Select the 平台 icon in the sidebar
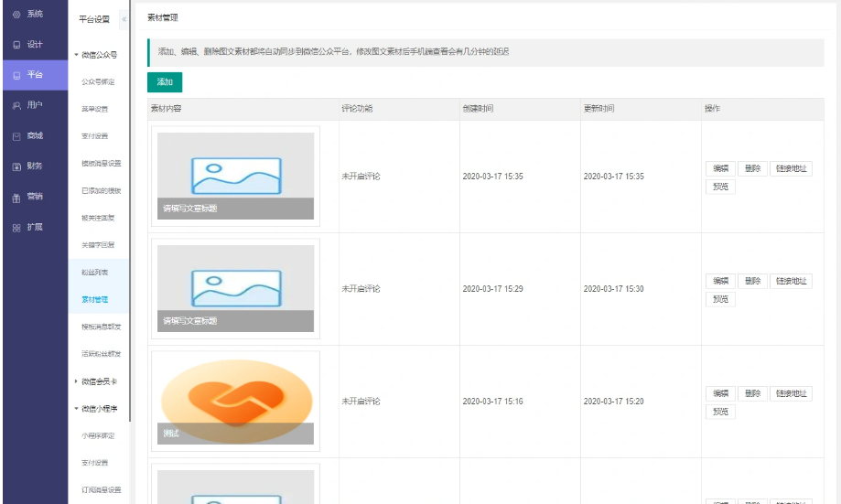Image resolution: width=841 pixels, height=504 pixels. point(16,76)
